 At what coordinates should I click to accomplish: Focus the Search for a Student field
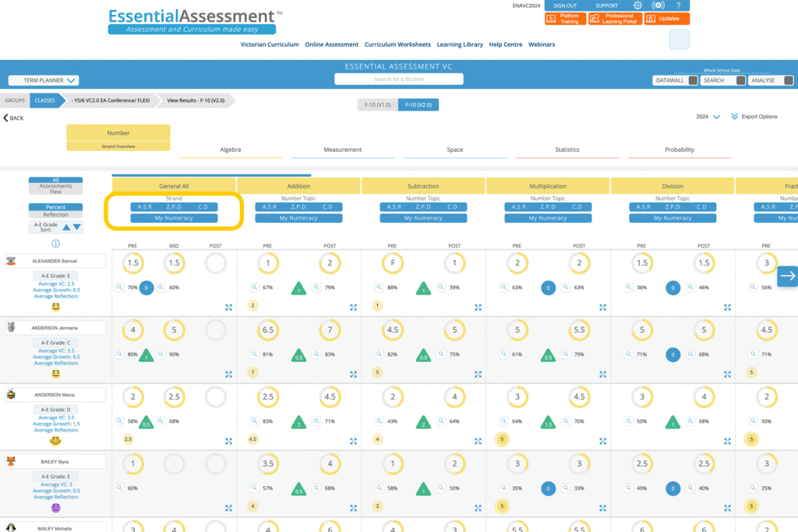tap(399, 79)
